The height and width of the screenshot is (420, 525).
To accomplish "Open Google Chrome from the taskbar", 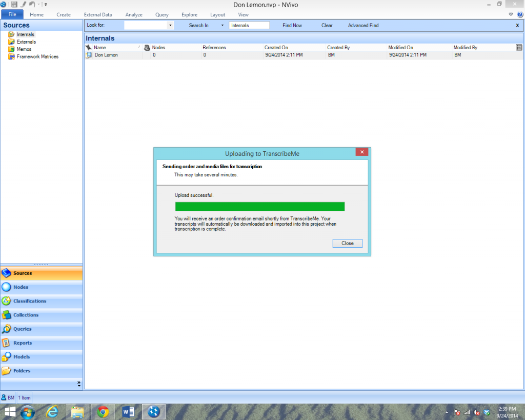I will pyautogui.click(x=103, y=412).
